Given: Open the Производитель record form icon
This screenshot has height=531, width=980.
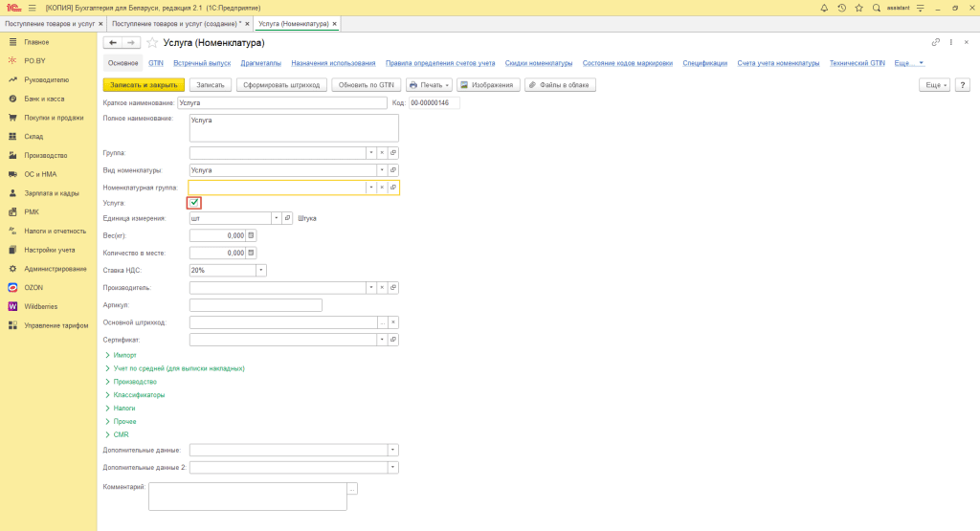Looking at the screenshot, I should 393,287.
